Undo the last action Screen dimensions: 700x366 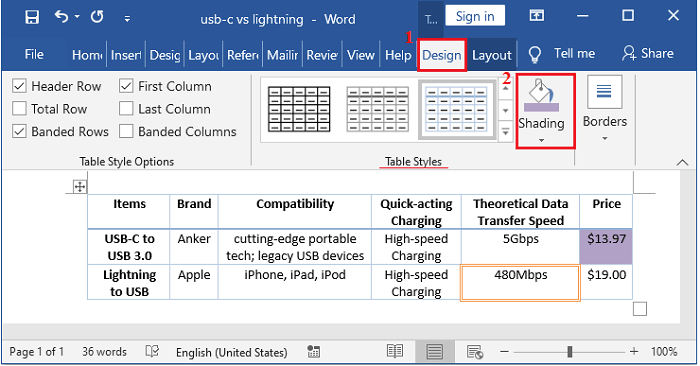[61, 17]
